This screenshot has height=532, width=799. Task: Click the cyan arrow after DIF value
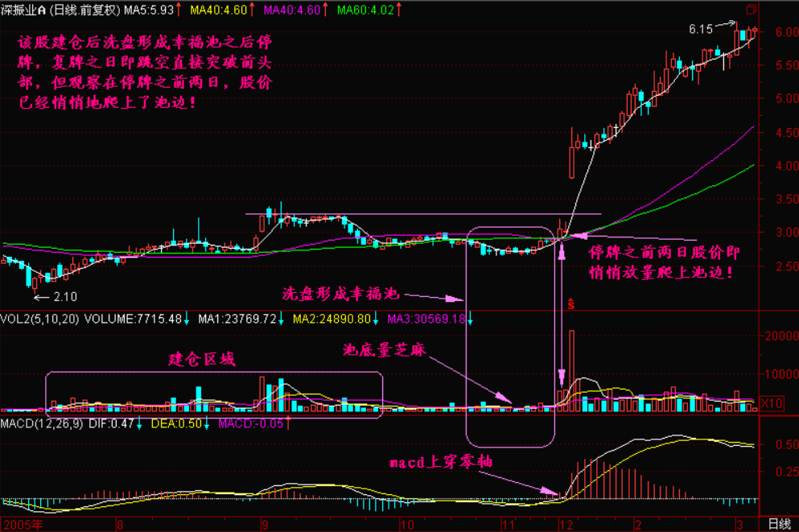click(138, 423)
